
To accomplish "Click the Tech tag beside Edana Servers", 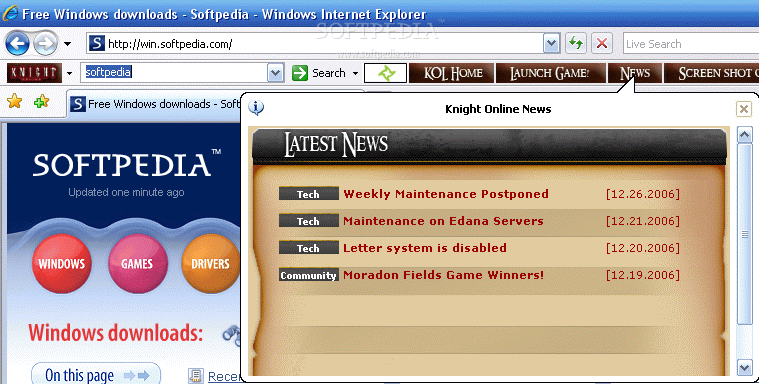I will (308, 221).
